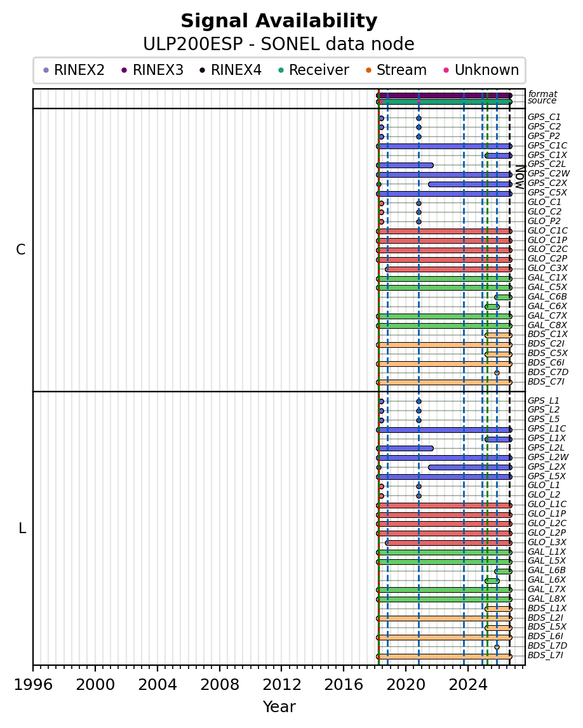Click the 2020 tick label on Year axis

pos(406,685)
